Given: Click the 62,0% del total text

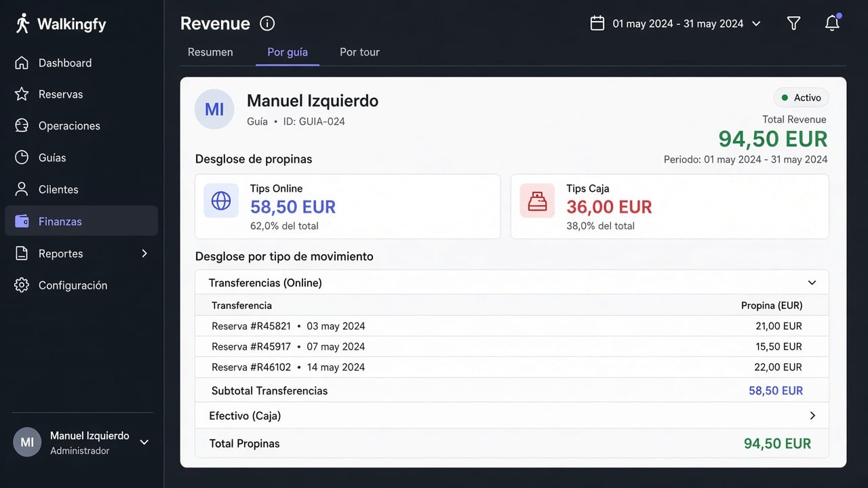Looking at the screenshot, I should (284, 226).
